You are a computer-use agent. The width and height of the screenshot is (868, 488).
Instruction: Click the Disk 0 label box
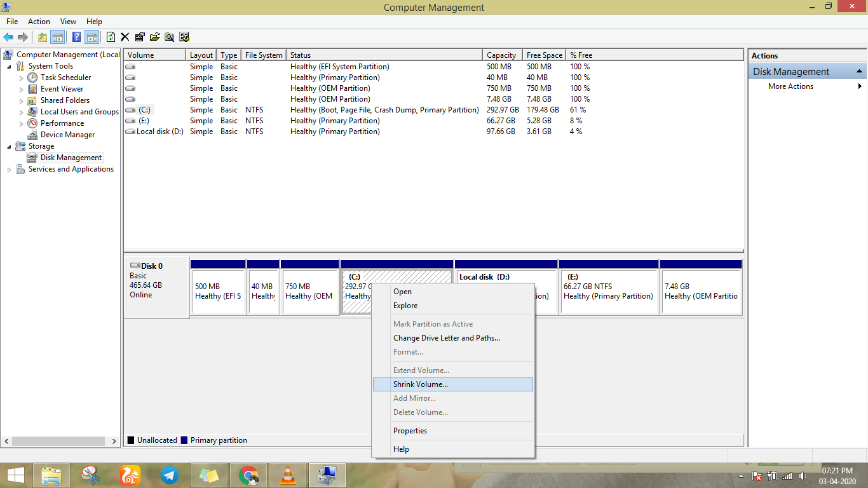157,287
